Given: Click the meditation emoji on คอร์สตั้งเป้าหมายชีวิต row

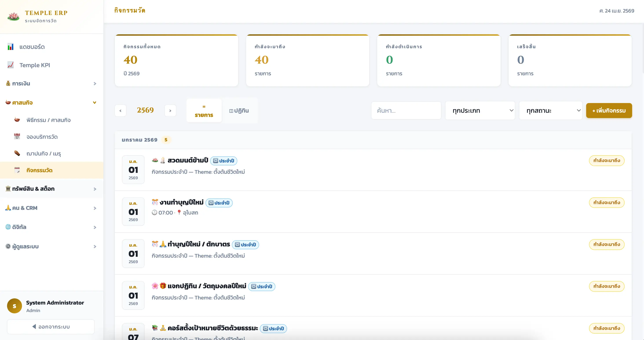Looking at the screenshot, I should point(163,328).
